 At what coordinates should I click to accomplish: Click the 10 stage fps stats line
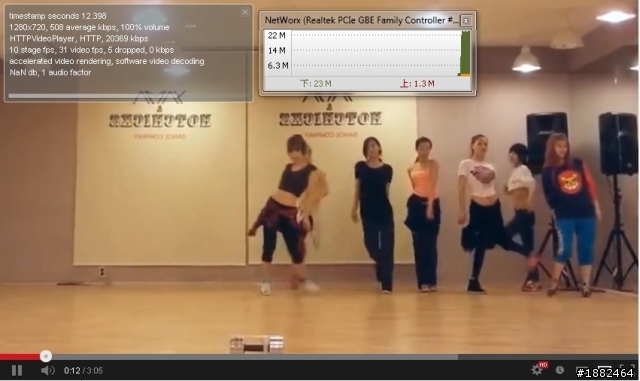point(91,50)
